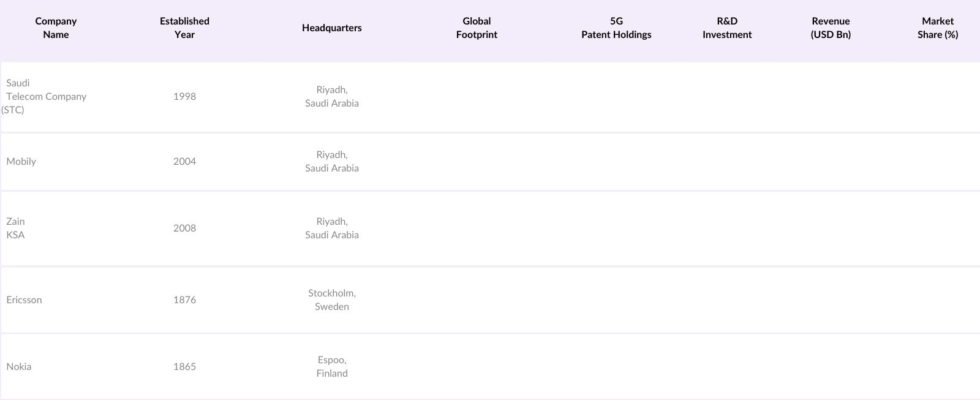The image size is (980, 400).
Task: Click the 1998 established year cell
Action: [184, 97]
